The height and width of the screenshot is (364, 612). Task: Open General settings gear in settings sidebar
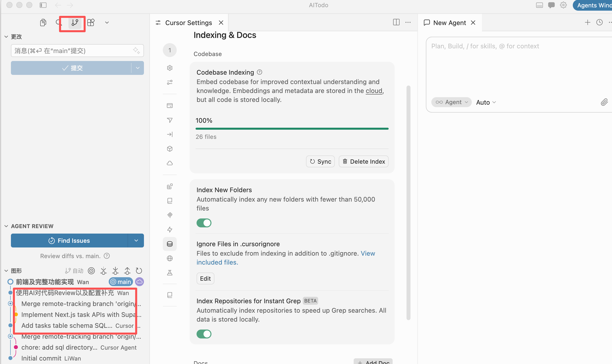(170, 68)
